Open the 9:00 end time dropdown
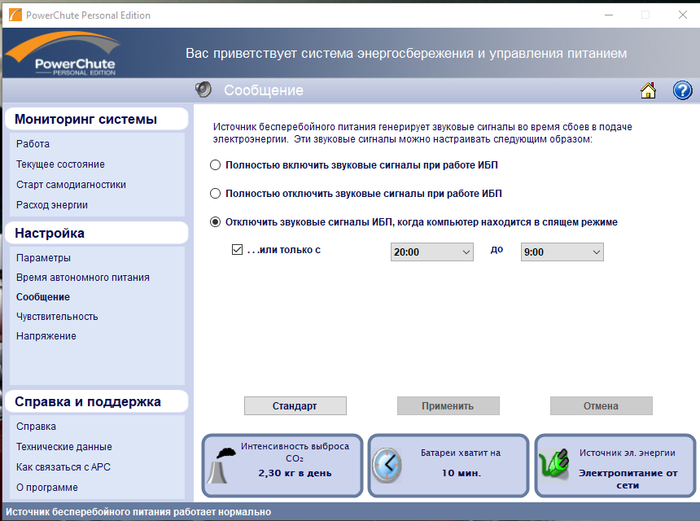Image resolution: width=700 pixels, height=521 pixels. (562, 252)
